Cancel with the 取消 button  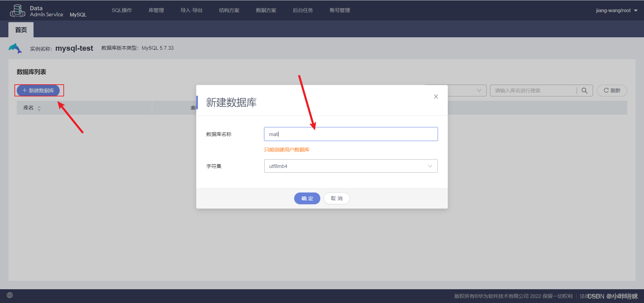pos(337,199)
